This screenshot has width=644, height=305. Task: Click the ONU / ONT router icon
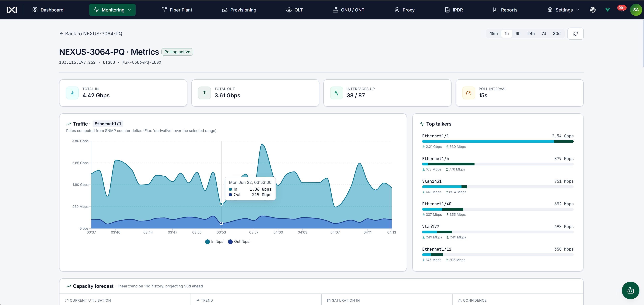pyautogui.click(x=335, y=10)
